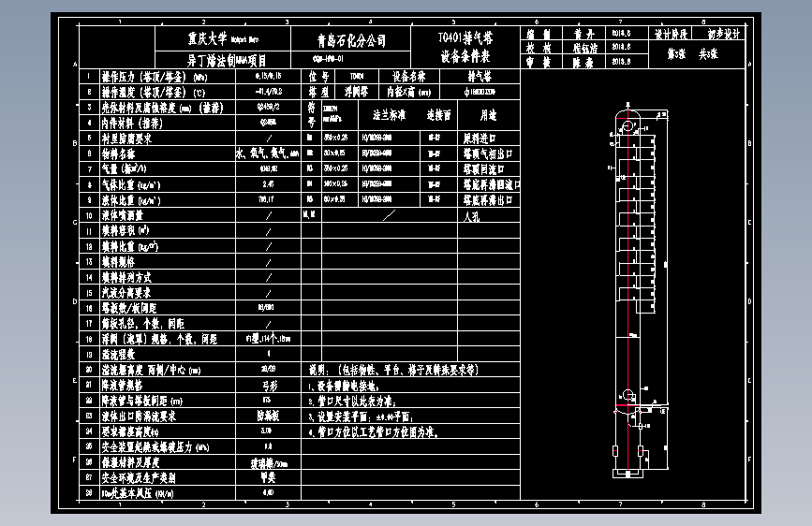Click the 安全环境及生产类别 row label

[x=139, y=477]
